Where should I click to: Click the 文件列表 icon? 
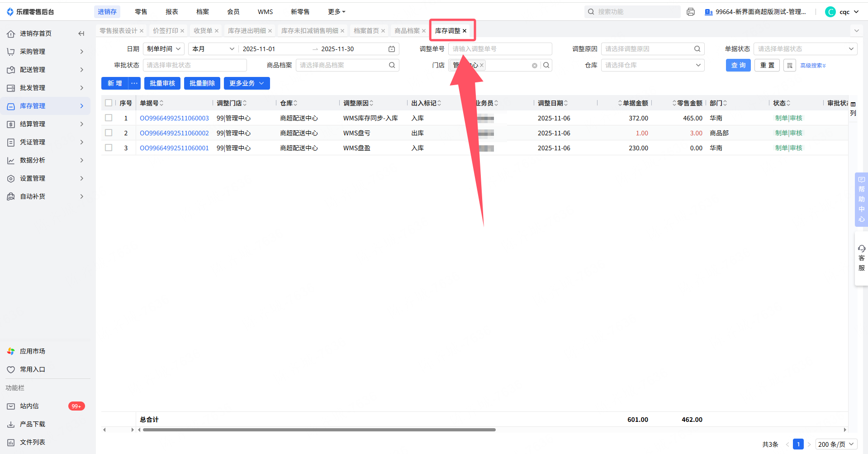click(11, 442)
